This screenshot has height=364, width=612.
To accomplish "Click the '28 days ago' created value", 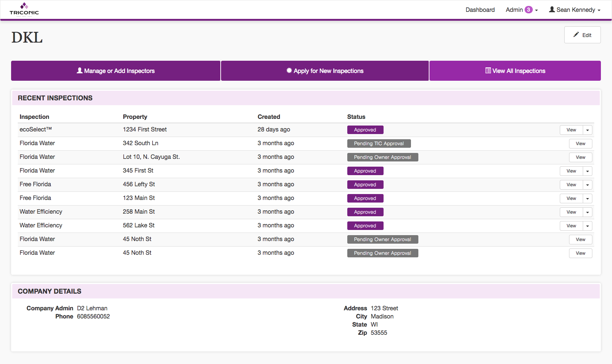I will click(x=274, y=129).
